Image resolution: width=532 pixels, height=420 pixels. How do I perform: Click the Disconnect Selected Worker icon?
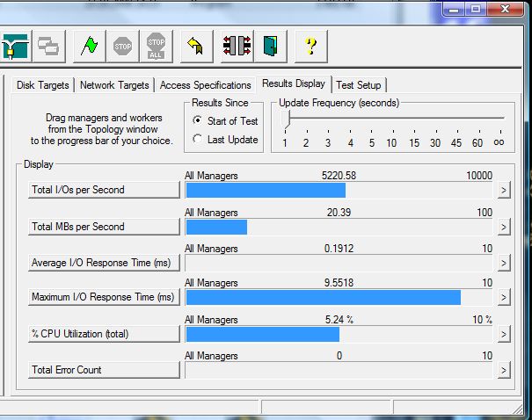[237, 46]
